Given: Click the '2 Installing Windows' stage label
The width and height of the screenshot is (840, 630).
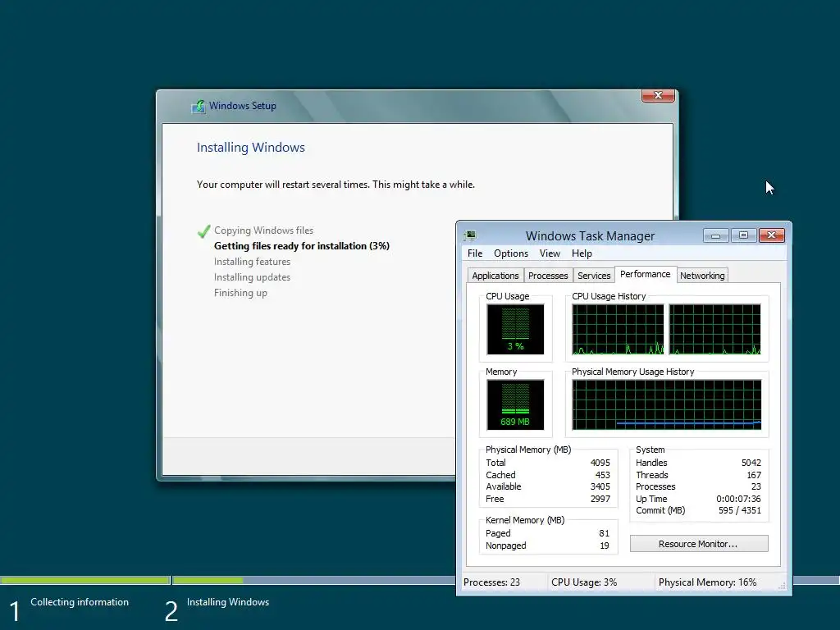Looking at the screenshot, I should [217, 609].
